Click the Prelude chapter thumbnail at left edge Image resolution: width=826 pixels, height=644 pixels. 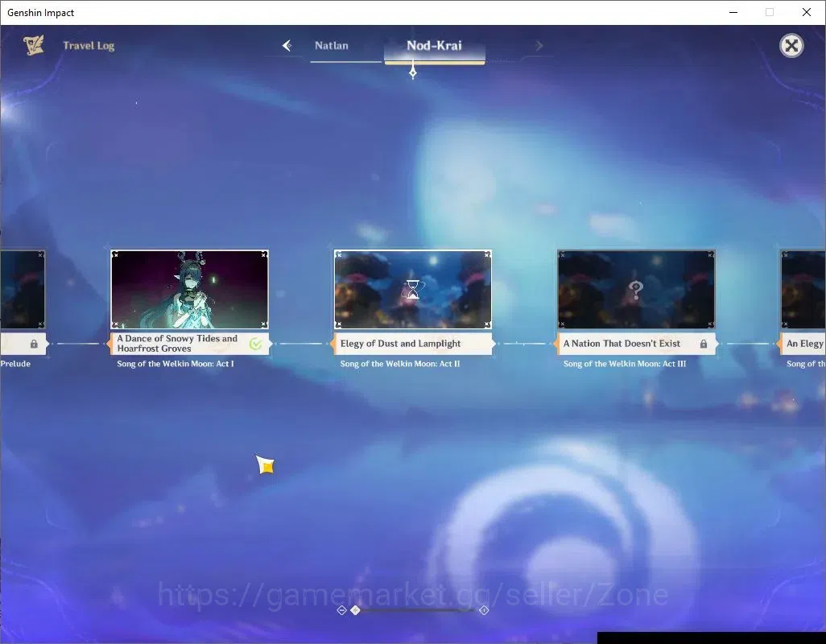coord(23,290)
